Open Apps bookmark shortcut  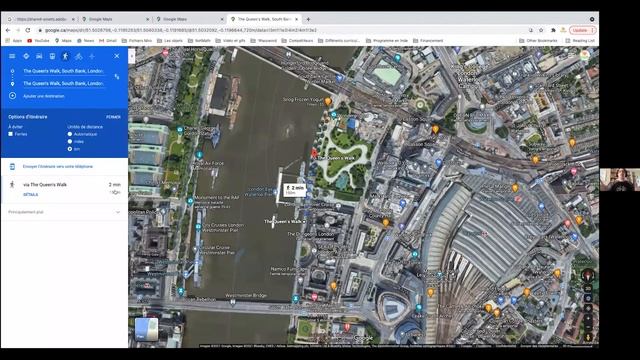[x=13, y=41]
